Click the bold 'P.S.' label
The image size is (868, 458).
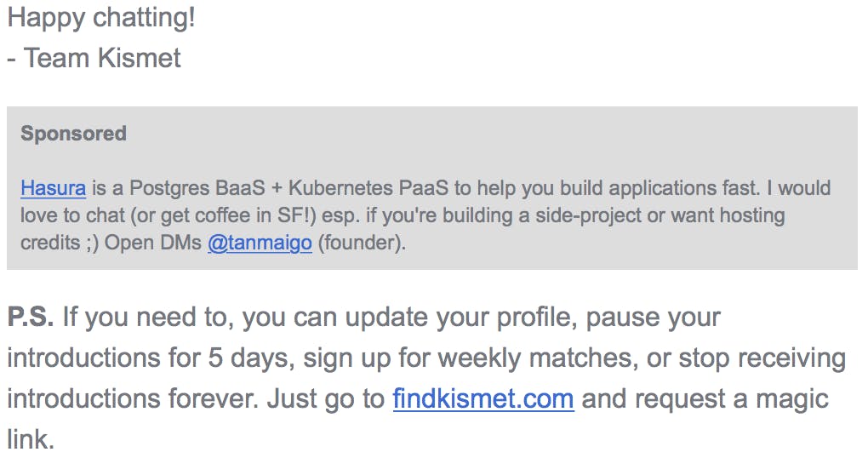(x=31, y=318)
